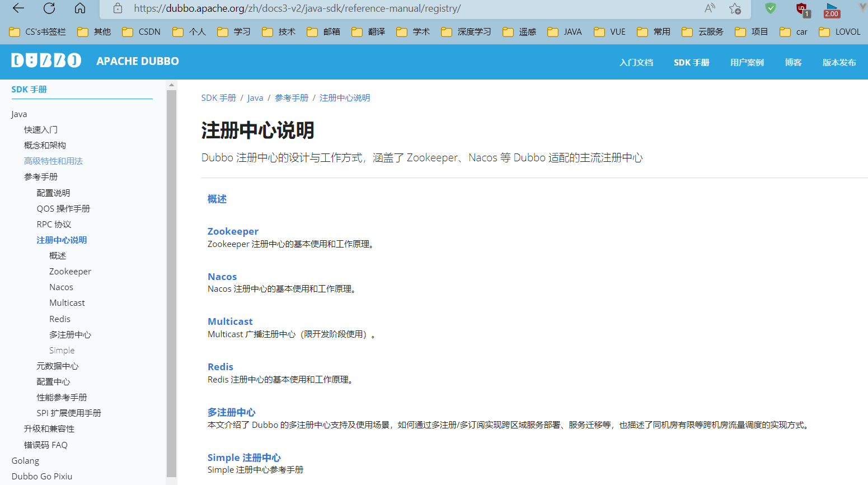868x485 pixels.
Task: Click the address bar URL field
Action: [x=392, y=8]
